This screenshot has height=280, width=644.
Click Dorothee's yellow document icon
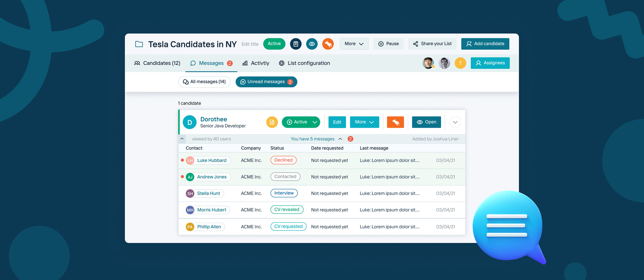point(272,122)
